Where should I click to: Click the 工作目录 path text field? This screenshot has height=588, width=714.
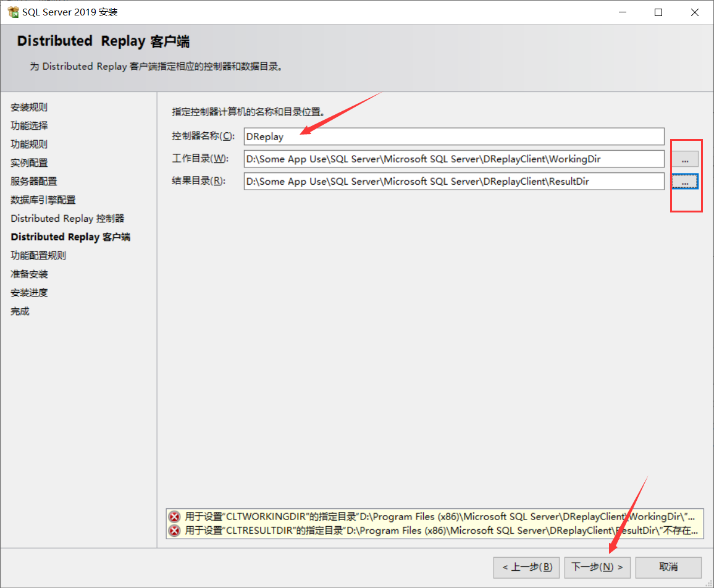coord(454,159)
